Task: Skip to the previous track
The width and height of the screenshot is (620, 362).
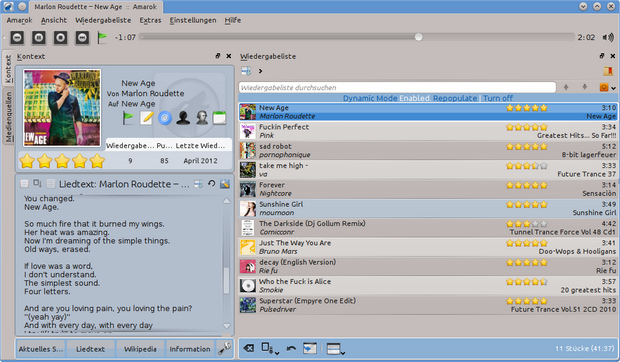Action: pos(17,38)
